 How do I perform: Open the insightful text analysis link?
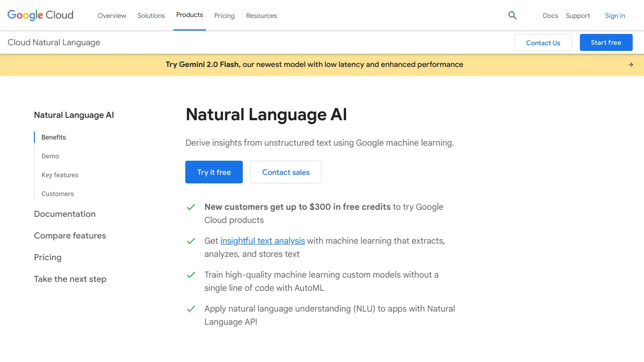(263, 241)
